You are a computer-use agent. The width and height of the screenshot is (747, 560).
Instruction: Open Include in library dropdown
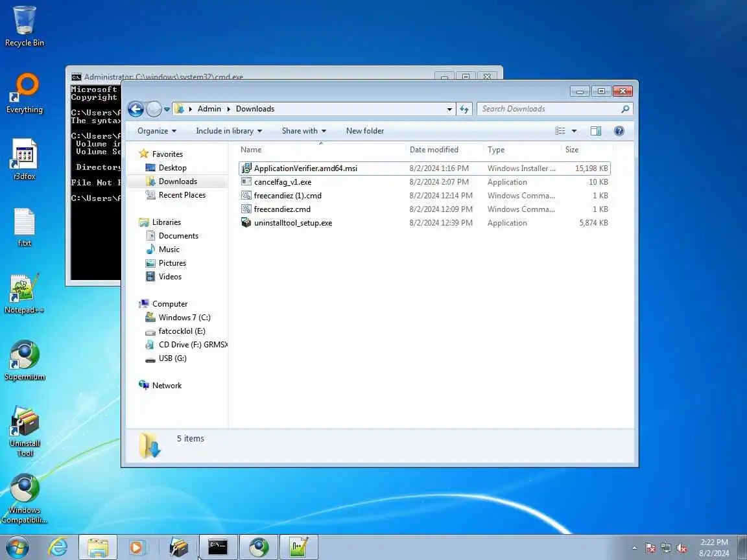(229, 131)
